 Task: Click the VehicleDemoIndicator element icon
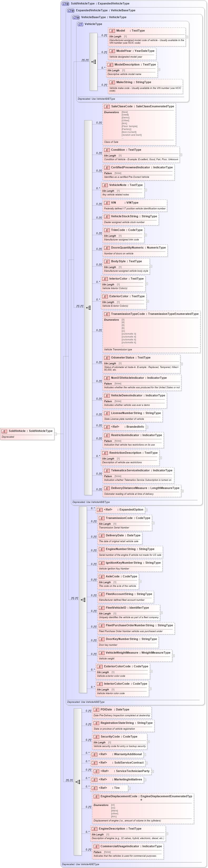[x=107, y=396]
